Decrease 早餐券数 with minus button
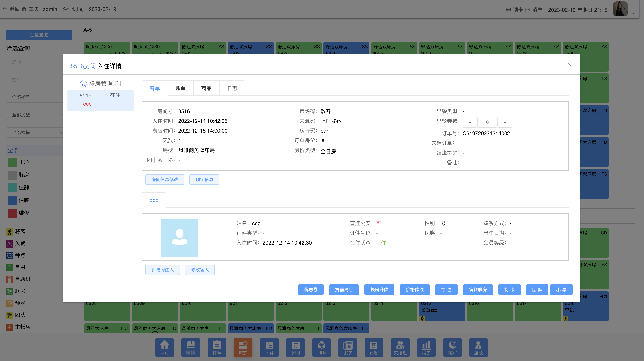The height and width of the screenshot is (361, 644). pyautogui.click(x=470, y=122)
